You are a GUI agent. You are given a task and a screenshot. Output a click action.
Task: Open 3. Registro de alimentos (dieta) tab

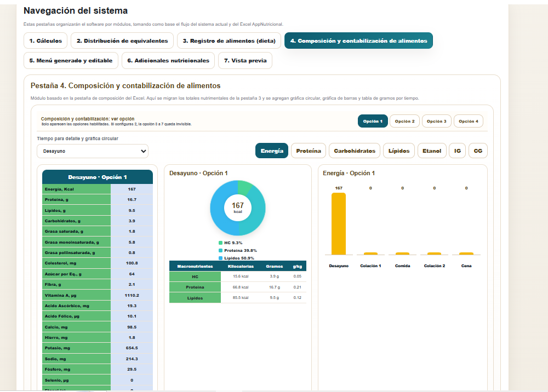229,41
